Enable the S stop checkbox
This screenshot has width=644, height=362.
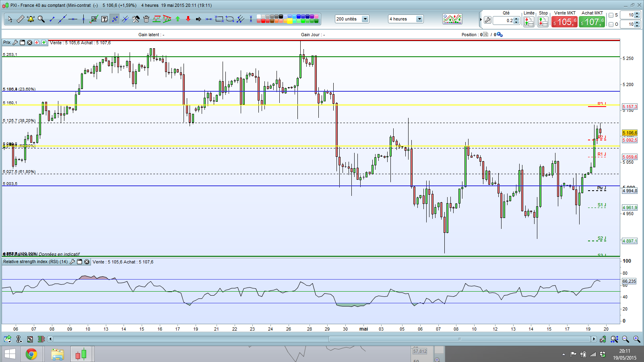(611, 15)
